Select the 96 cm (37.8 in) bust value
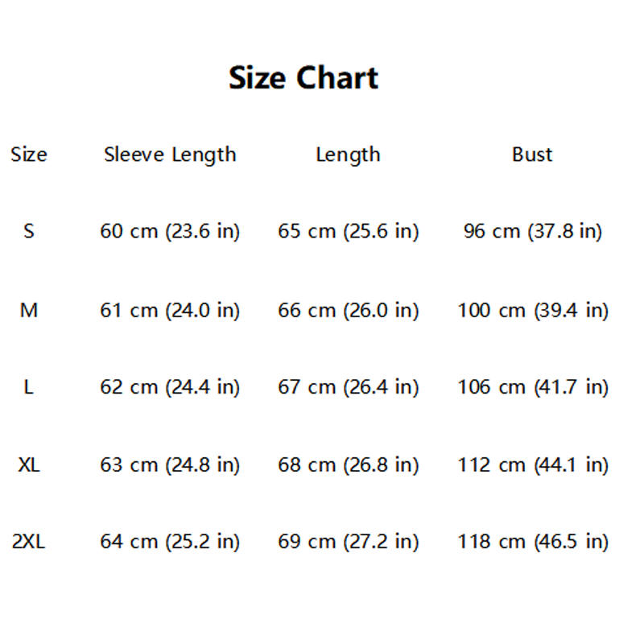644x644 pixels. [x=532, y=231]
